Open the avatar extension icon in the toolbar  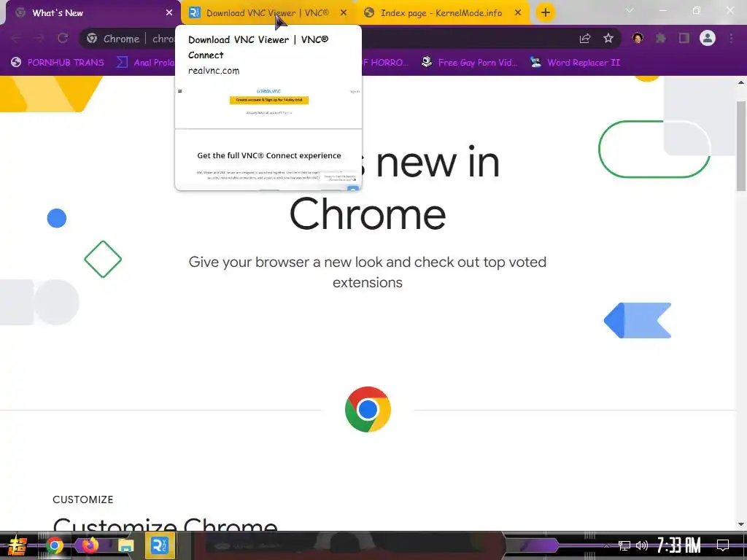[638, 38]
